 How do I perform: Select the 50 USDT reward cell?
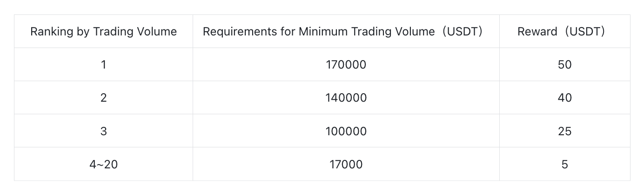[x=564, y=65]
